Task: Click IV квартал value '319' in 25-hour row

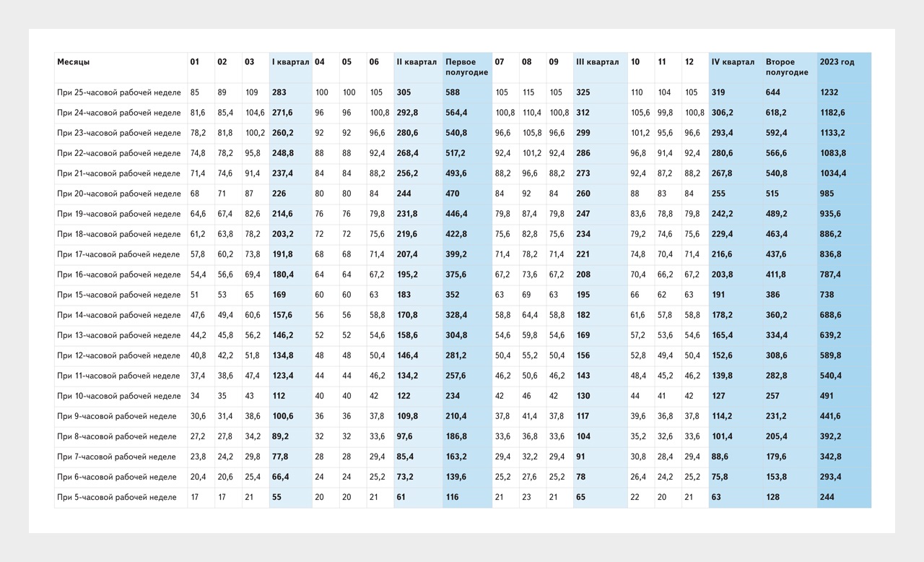Action: (718, 92)
